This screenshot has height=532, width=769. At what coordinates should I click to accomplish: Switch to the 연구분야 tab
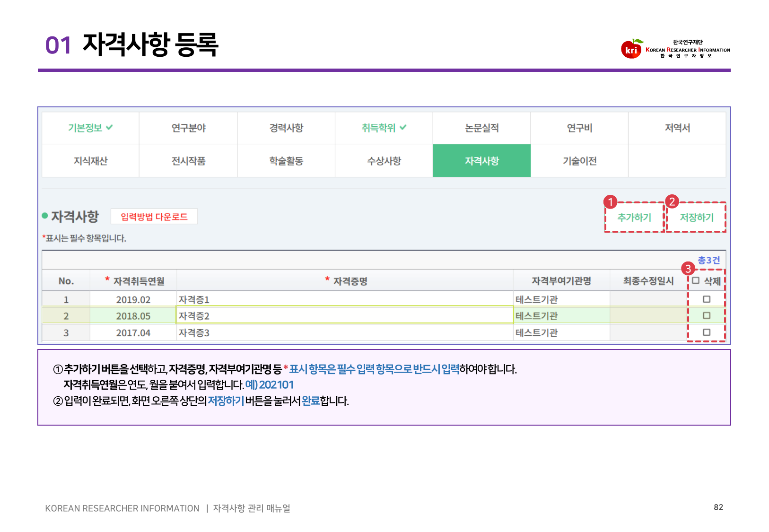point(188,128)
